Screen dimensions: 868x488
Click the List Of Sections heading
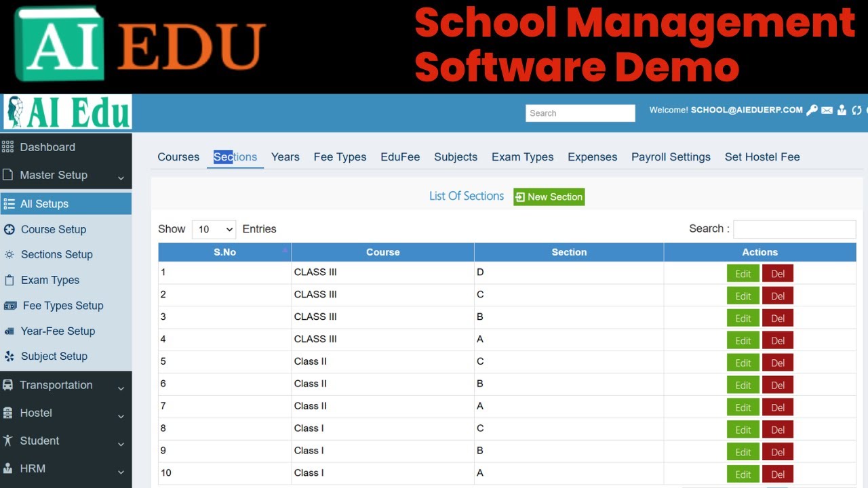[467, 196]
